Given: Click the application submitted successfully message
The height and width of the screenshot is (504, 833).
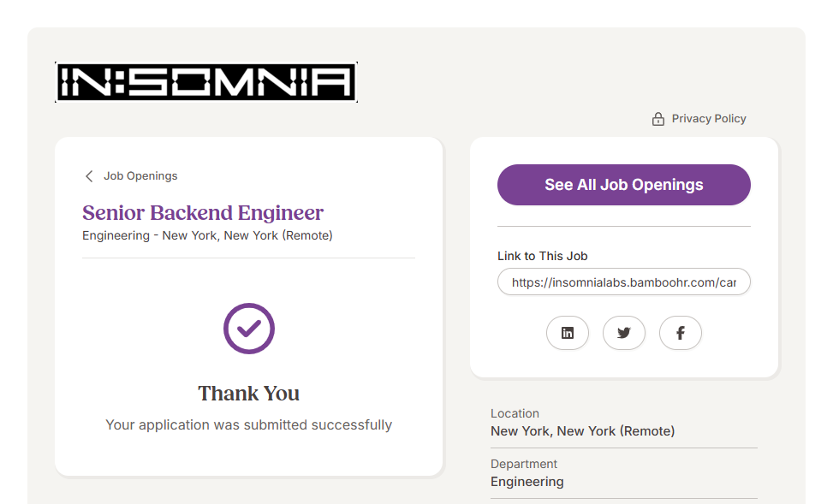Looking at the screenshot, I should tap(249, 424).
